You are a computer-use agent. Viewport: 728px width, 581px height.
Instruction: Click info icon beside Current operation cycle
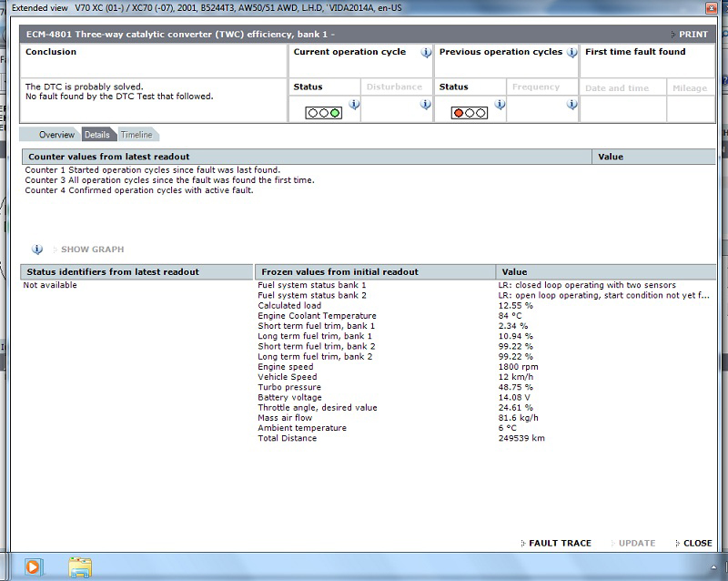point(426,53)
